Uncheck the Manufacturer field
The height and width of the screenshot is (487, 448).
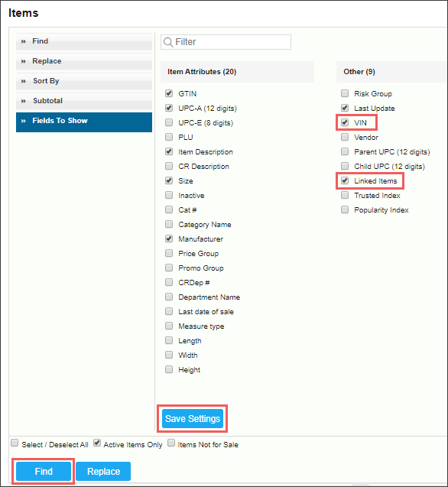pyautogui.click(x=169, y=239)
